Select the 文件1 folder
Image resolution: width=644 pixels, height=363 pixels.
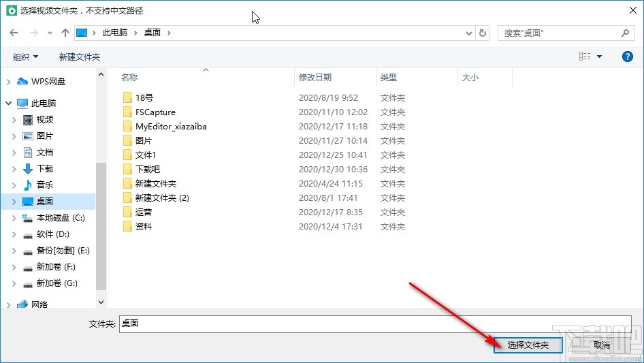(146, 155)
